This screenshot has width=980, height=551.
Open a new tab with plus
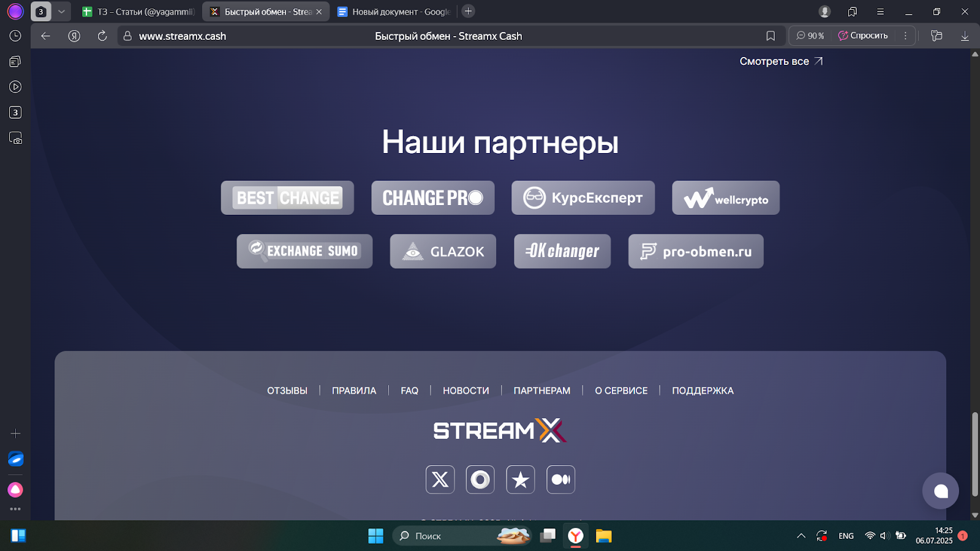click(x=468, y=11)
